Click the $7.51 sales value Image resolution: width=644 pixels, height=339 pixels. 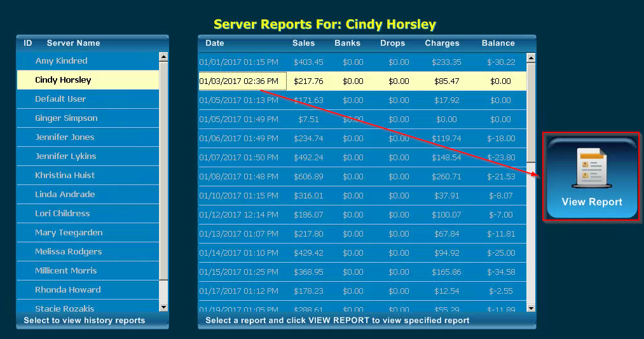tap(308, 120)
